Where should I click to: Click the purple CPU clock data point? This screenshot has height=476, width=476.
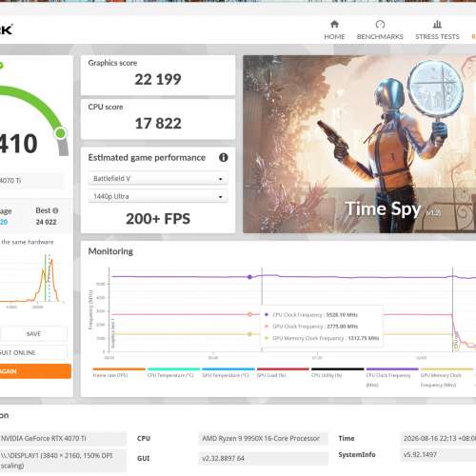[249, 277]
